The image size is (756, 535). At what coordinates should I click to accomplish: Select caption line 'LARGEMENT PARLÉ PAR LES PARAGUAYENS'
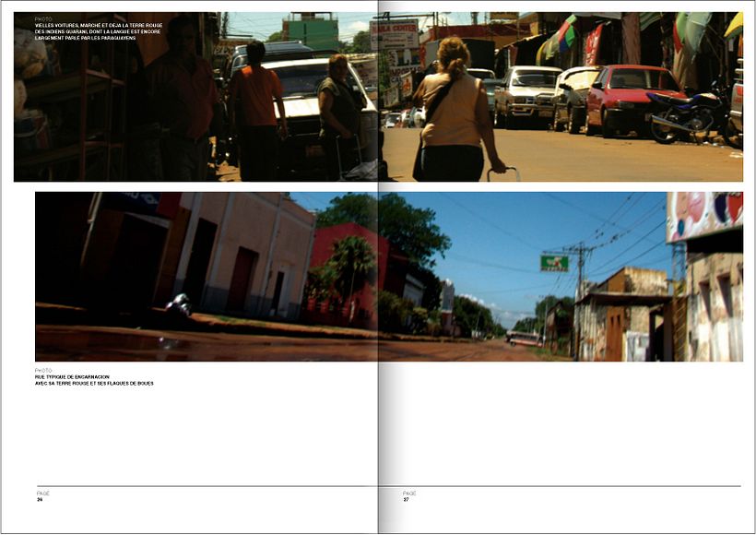pos(85,38)
